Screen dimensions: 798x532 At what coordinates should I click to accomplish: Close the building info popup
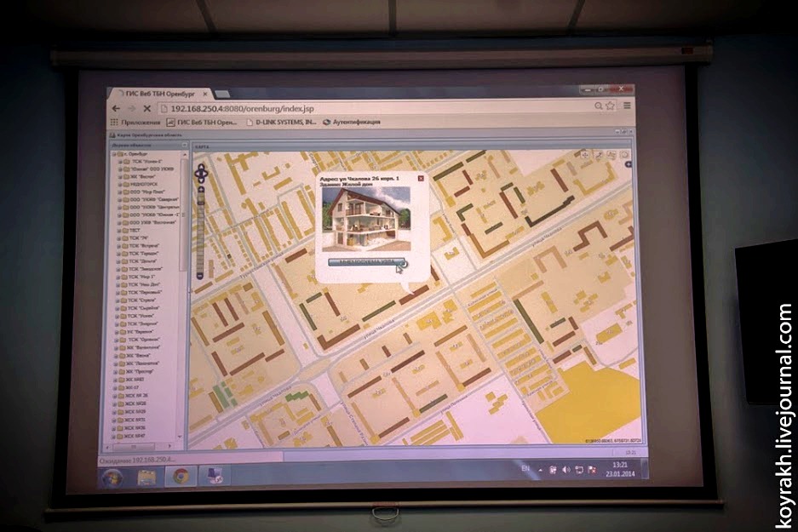click(421, 179)
